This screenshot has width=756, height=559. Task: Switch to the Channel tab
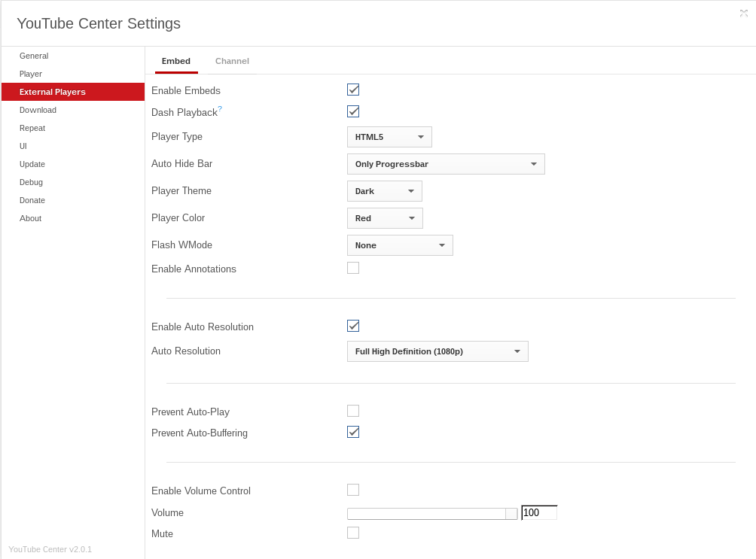[232, 61]
